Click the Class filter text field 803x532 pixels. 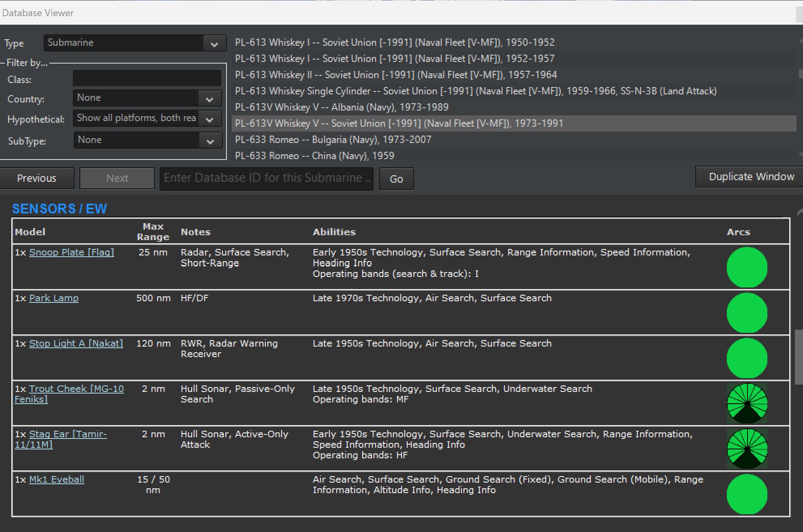click(x=147, y=79)
